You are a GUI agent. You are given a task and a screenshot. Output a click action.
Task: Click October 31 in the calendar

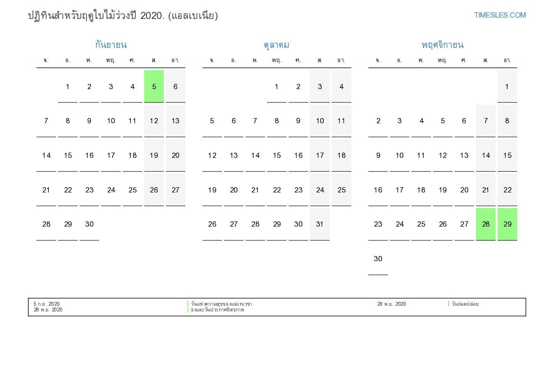320,224
